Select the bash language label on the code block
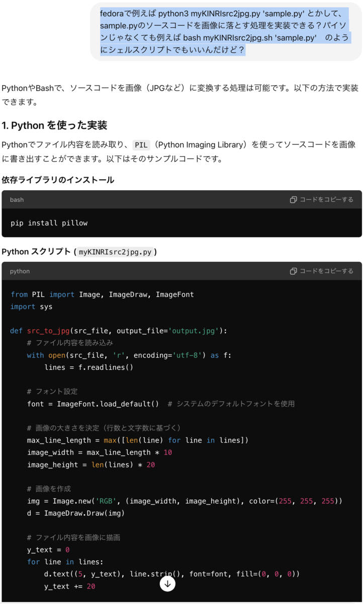Viewport: 364px width, 604px height. point(16,199)
